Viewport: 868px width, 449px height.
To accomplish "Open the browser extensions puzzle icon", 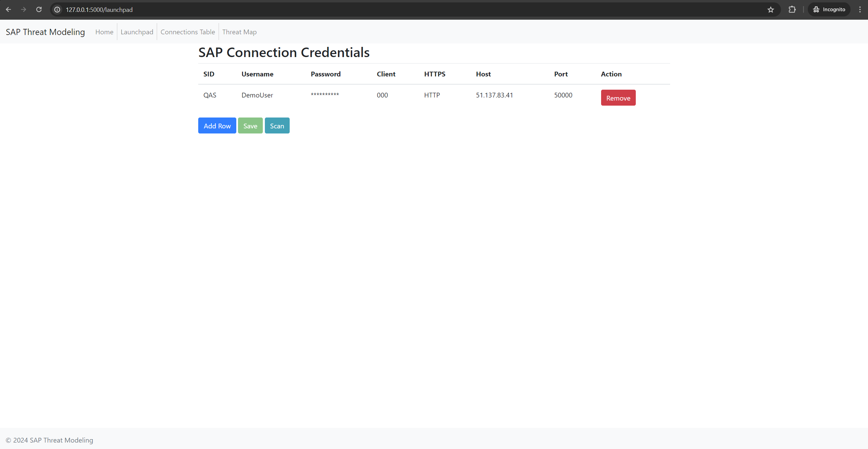I will click(792, 10).
